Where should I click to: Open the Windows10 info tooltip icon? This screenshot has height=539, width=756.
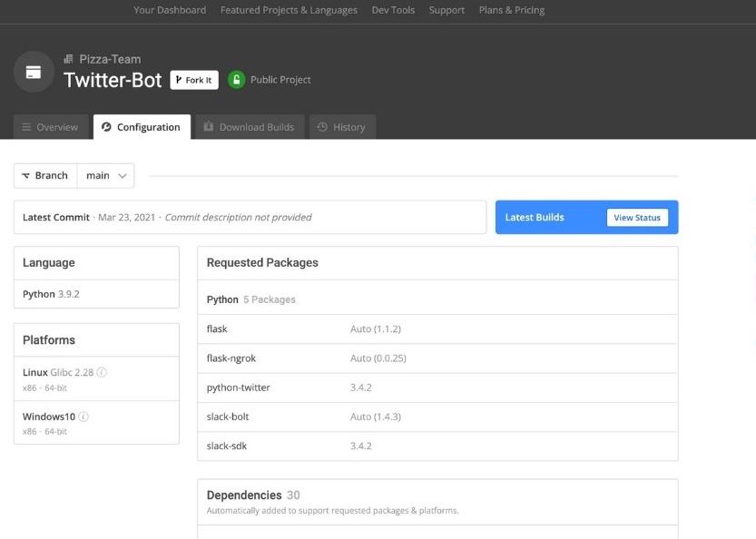point(83,416)
